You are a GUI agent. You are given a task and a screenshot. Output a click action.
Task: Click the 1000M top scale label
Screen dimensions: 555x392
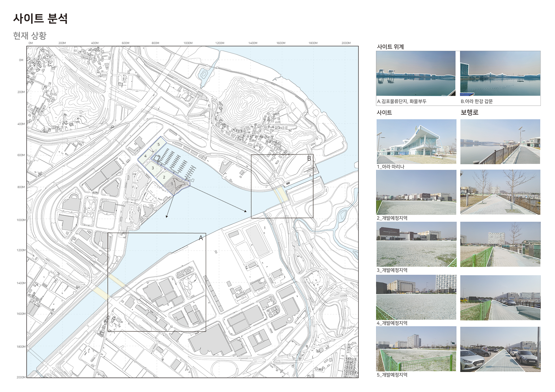188,43
